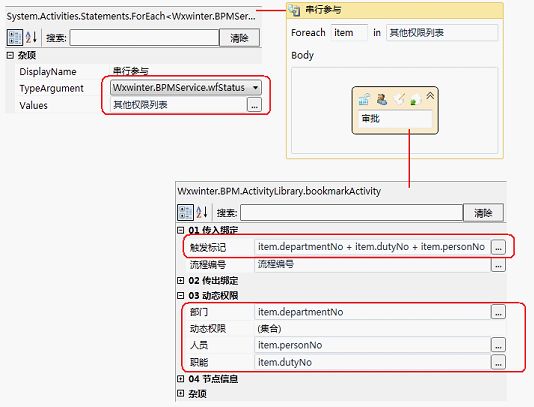Open expression editor for 职能 item.dutyNo

click(x=498, y=362)
